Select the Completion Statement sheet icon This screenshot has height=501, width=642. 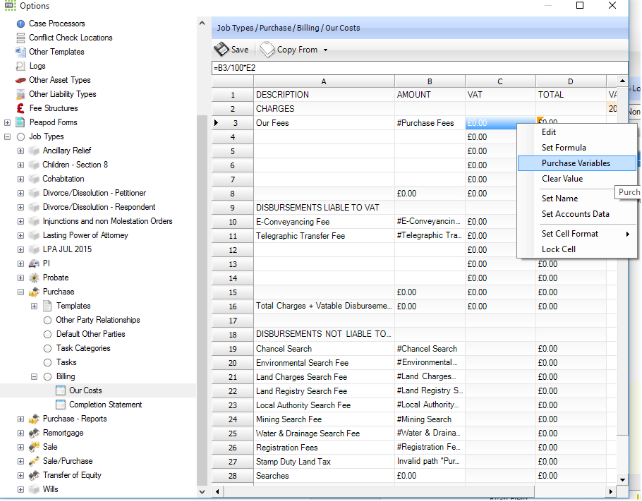pos(60,404)
